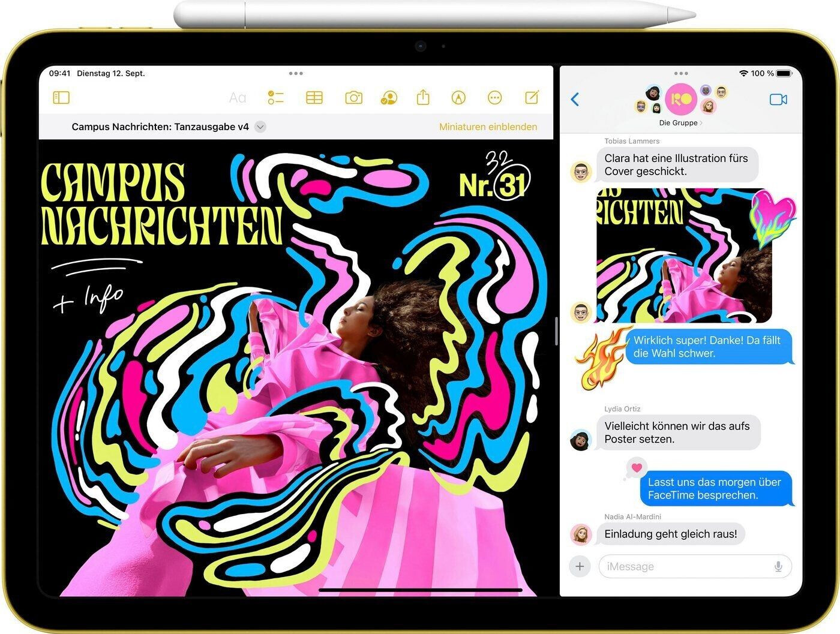Toggle the Notes sidebar panel
Viewport: 840px width, 634px height.
61,97
